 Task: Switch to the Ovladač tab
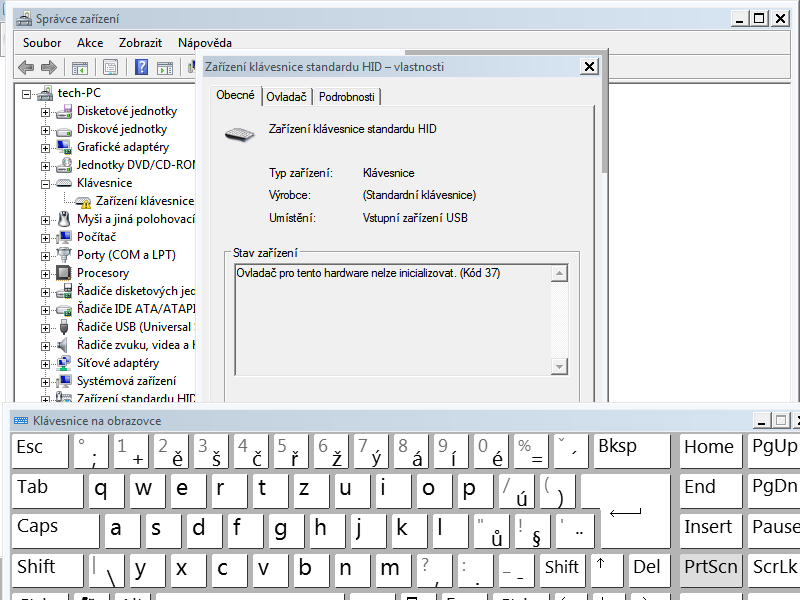(x=286, y=97)
